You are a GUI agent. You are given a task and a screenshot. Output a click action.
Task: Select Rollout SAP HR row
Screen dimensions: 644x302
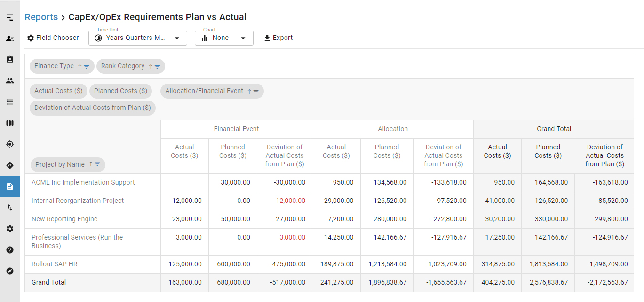pos(55,264)
